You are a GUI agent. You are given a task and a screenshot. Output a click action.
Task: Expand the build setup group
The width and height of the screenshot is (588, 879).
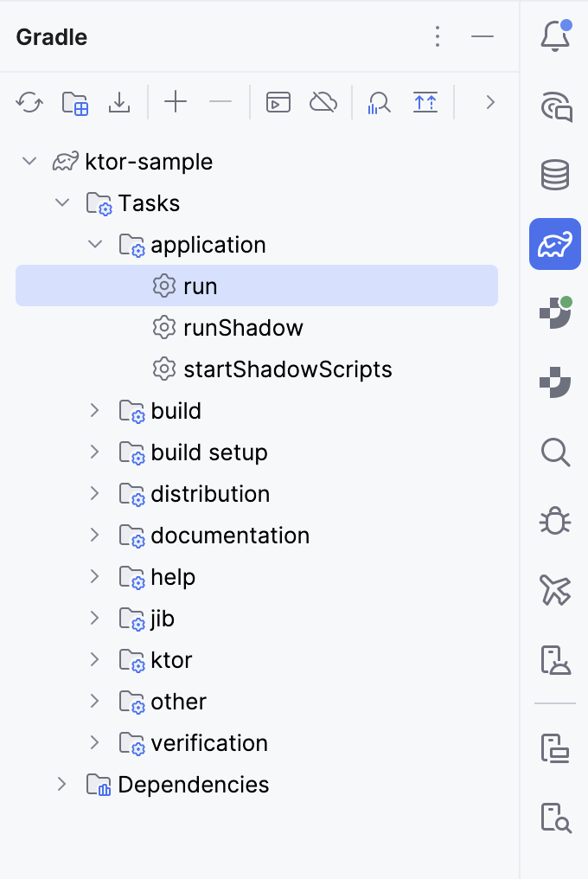[x=95, y=452]
